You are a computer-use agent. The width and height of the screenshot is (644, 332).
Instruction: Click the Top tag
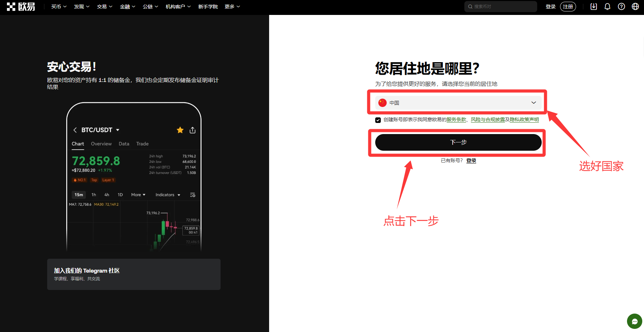pyautogui.click(x=94, y=180)
